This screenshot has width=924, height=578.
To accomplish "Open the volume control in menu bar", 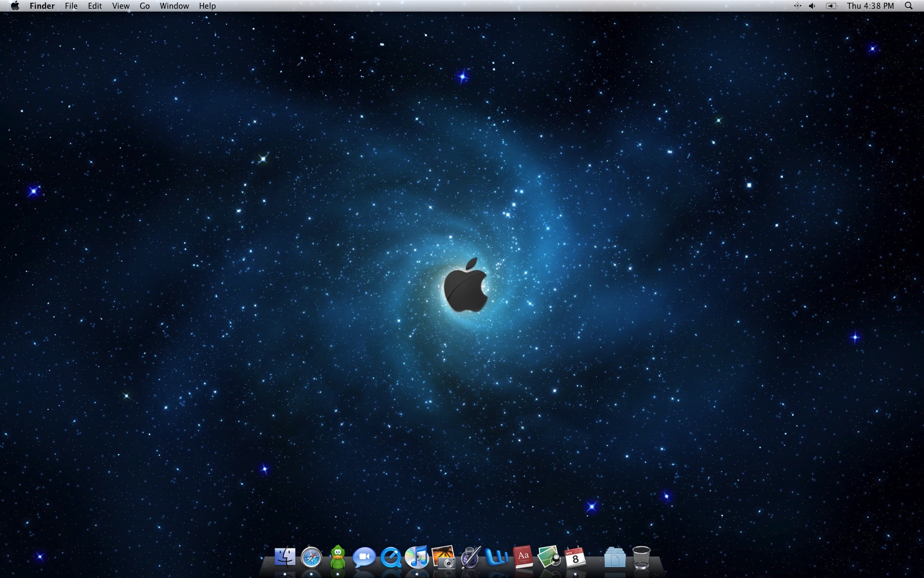I will 812,6.
